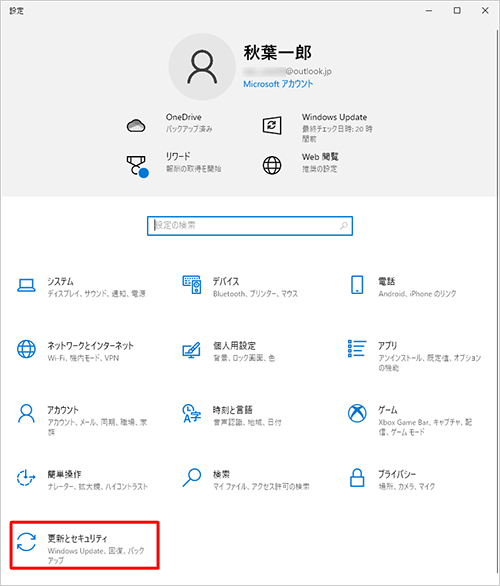The width and height of the screenshot is (500, 586).
Task: Click the リワード label text
Action: (178, 157)
